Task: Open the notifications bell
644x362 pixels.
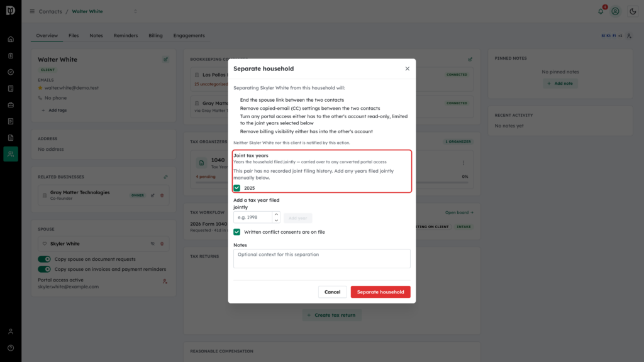Action: 601,11
